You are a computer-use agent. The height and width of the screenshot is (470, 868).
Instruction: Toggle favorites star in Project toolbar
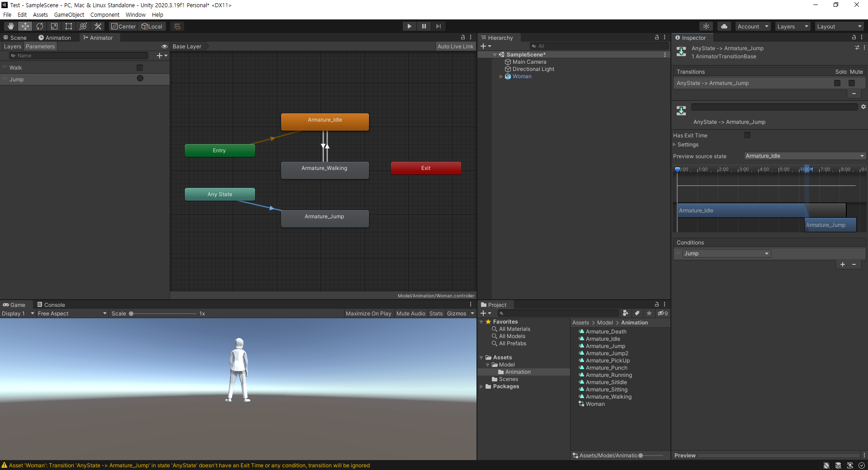(649, 313)
